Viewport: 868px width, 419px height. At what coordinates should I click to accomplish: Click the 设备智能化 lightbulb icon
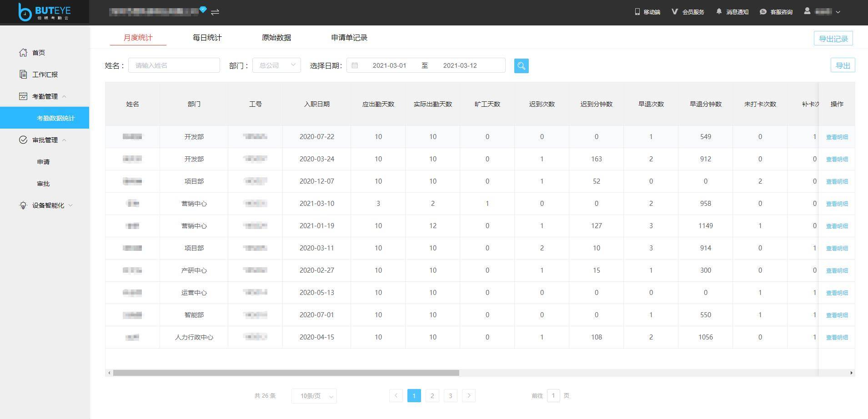[x=23, y=205]
